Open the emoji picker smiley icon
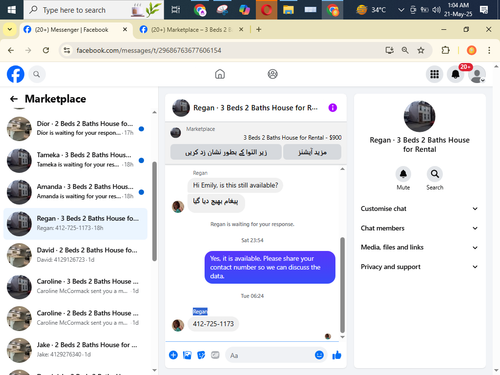The width and height of the screenshot is (500, 375). tap(319, 355)
